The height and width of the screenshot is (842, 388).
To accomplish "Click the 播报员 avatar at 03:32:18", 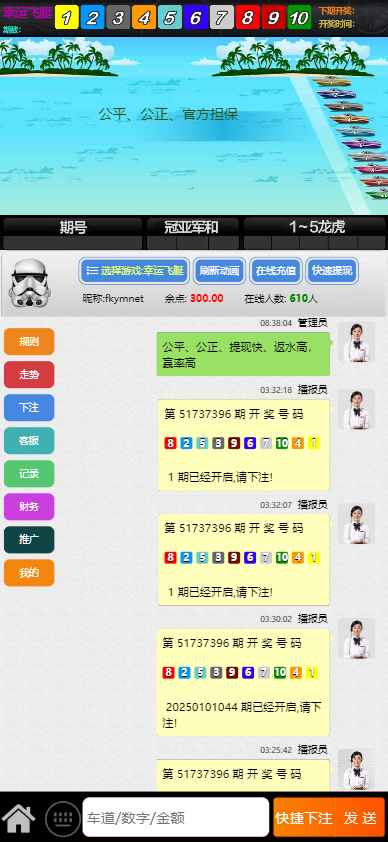I will tap(356, 409).
